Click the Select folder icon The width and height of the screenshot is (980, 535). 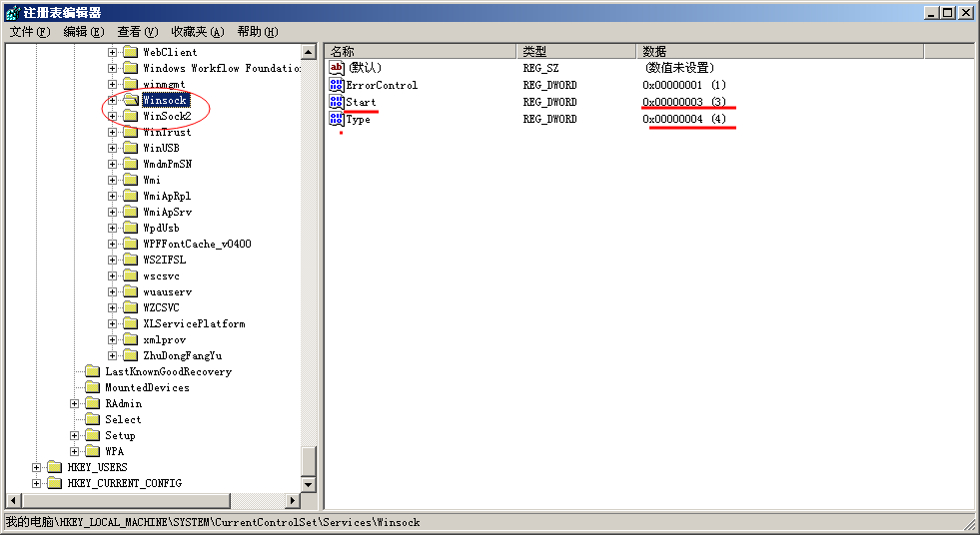pyautogui.click(x=93, y=419)
